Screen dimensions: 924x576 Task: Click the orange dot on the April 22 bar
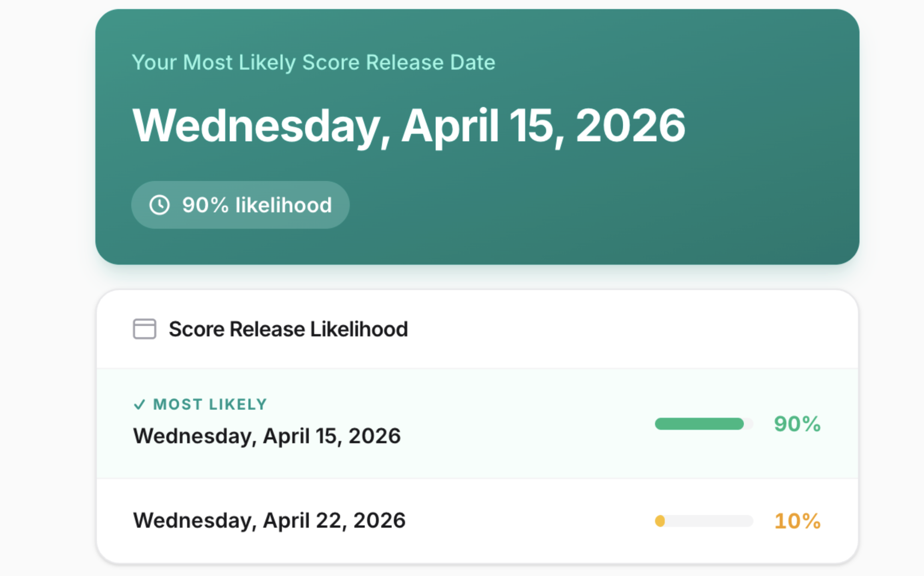pos(660,520)
